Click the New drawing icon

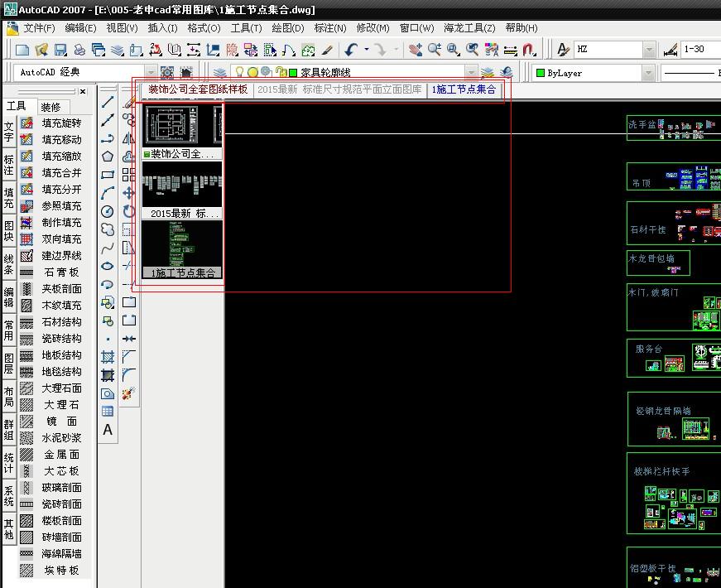point(22,49)
